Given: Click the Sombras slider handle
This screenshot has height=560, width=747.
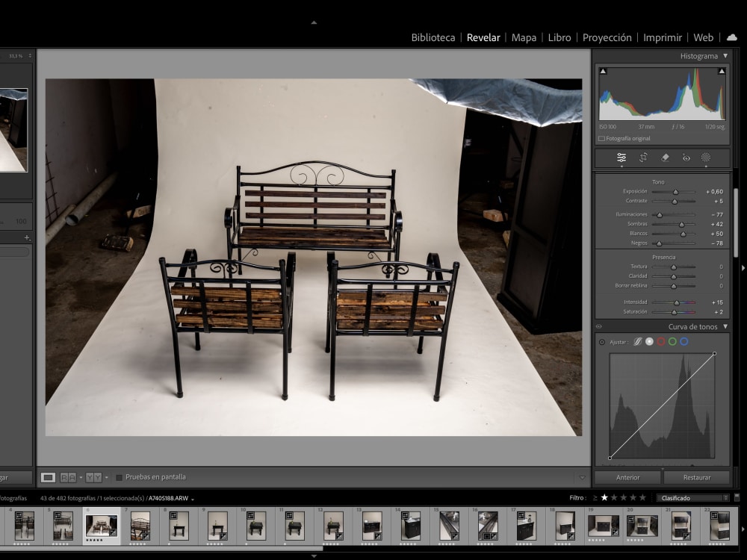Looking at the screenshot, I should 681,224.
